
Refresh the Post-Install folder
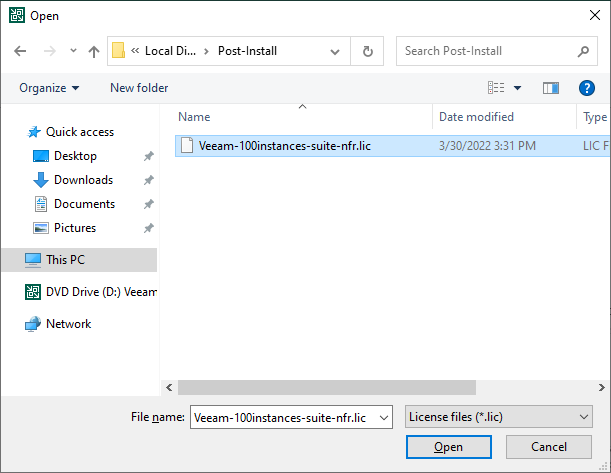point(367,51)
